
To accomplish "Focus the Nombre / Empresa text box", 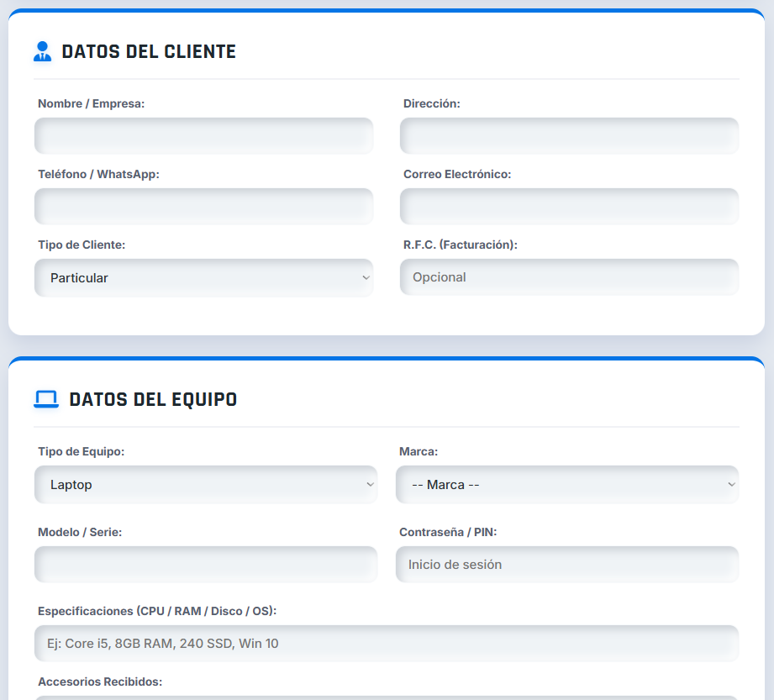I will pos(203,136).
